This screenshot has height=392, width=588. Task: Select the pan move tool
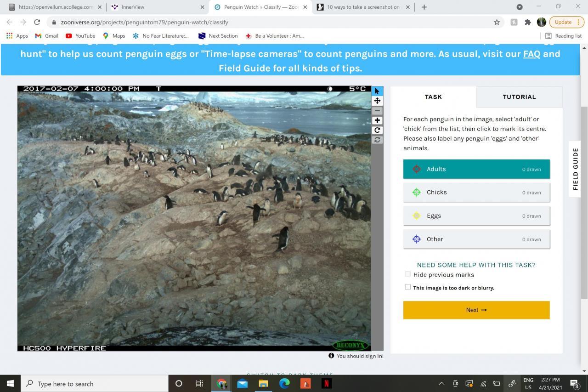tap(377, 101)
